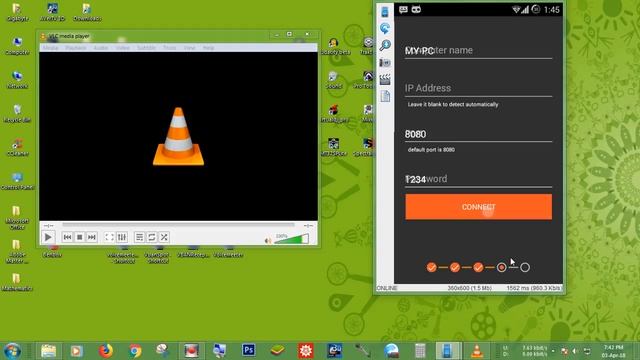The width and height of the screenshot is (640, 360).
Task: Adjust the VLC volume slider
Action: (x=291, y=239)
